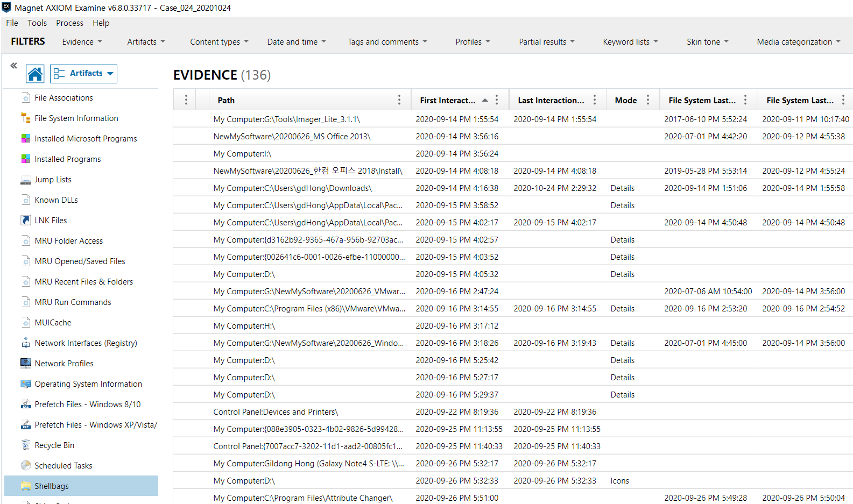The image size is (853, 504).
Task: Click the Installed Microsoft Programs icon
Action: pyautogui.click(x=26, y=138)
